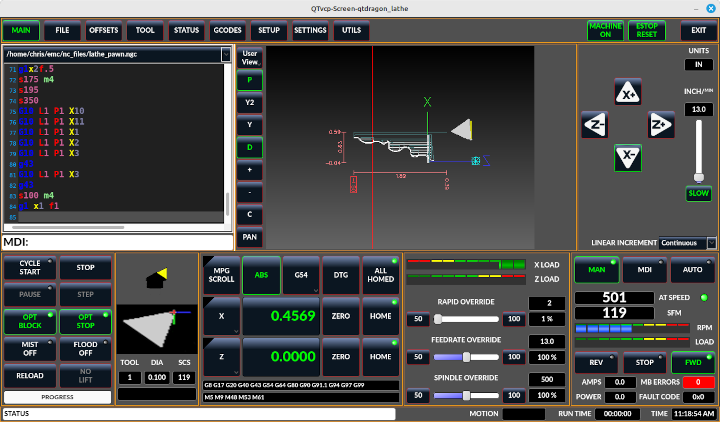Open the GCODES tab
Screen dimensions: 720x422
point(229,31)
